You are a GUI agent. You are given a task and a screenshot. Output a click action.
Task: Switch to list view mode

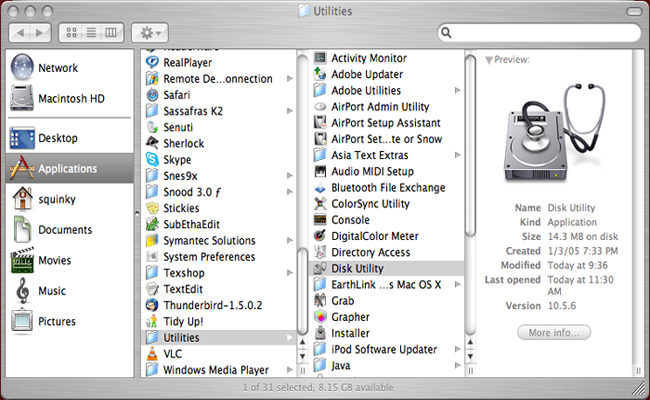[91, 32]
